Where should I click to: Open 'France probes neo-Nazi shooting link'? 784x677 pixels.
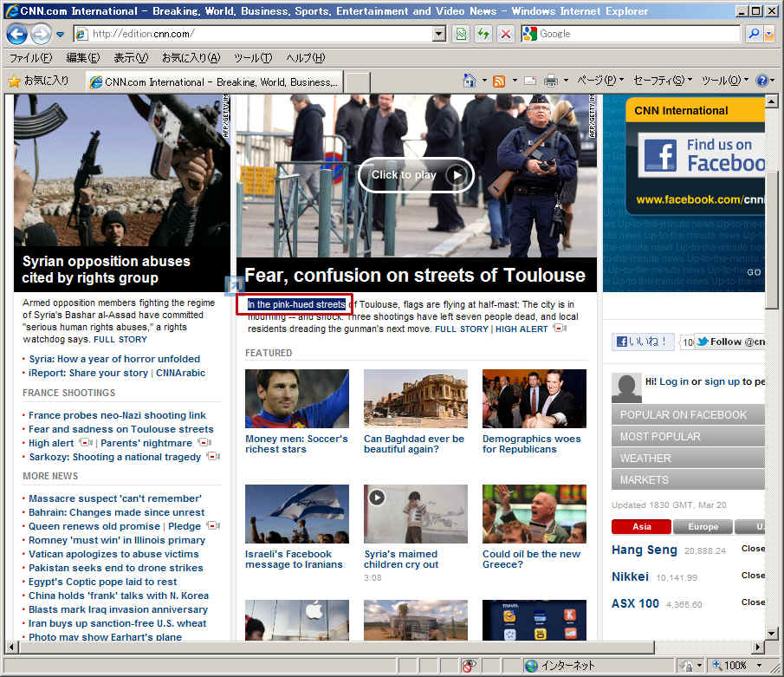point(117,415)
